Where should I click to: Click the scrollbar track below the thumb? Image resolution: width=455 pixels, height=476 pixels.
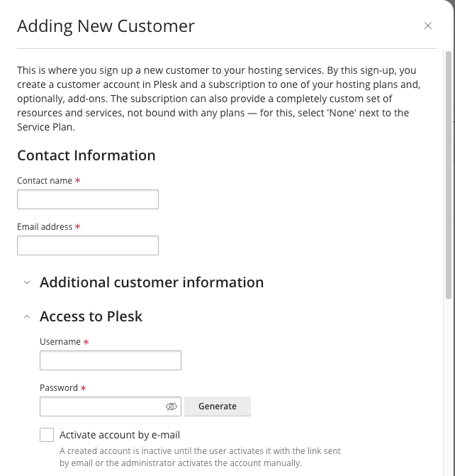449,385
